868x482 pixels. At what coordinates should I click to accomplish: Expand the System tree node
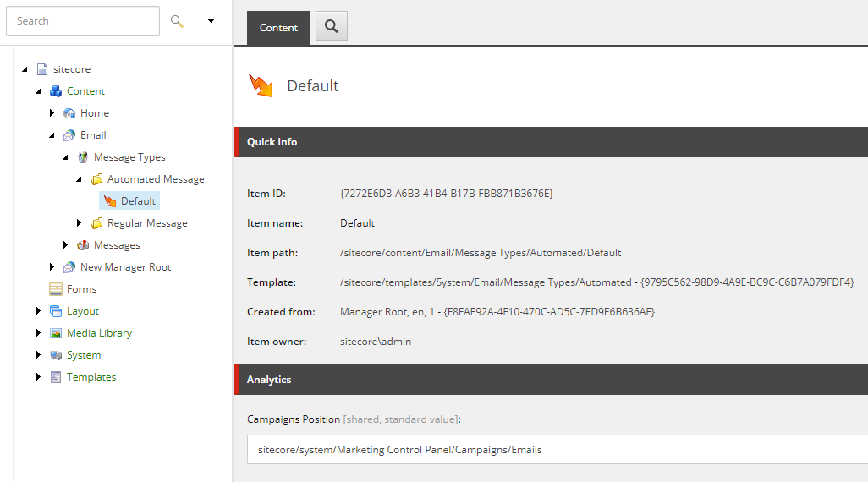[39, 355]
